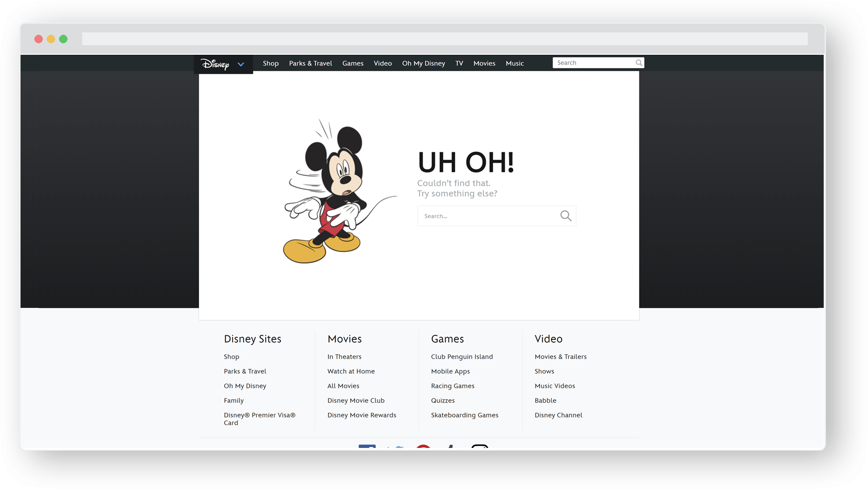Open Parks & Travel in top navigation
The image size is (868, 489).
(310, 63)
